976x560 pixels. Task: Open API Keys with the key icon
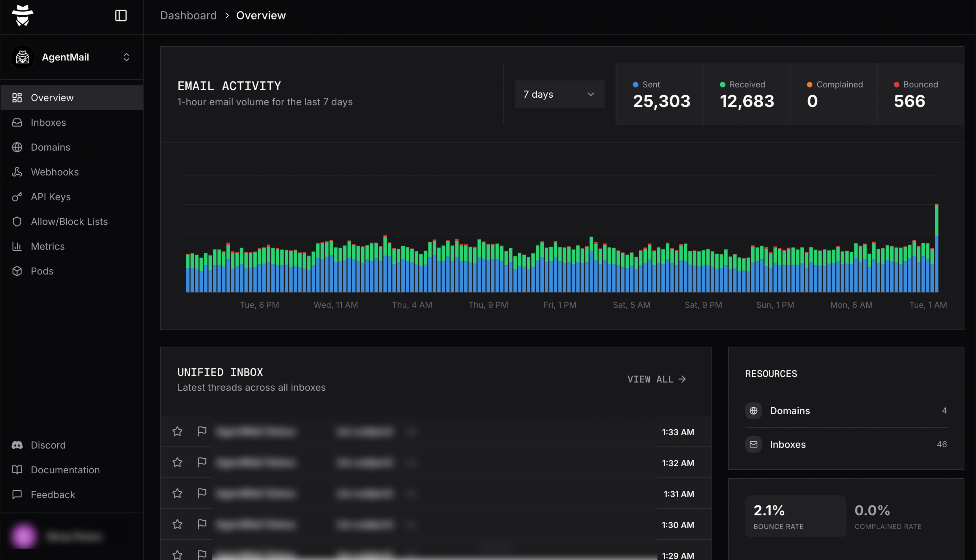pos(17,196)
